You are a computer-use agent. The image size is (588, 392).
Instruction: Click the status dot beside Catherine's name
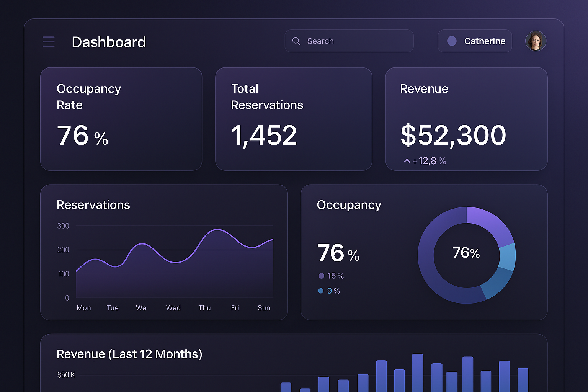(452, 41)
